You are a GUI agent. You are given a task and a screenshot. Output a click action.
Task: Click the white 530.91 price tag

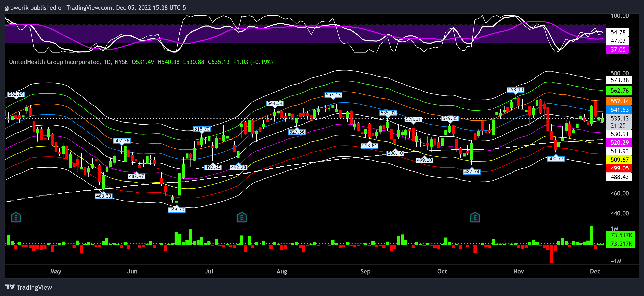click(619, 134)
